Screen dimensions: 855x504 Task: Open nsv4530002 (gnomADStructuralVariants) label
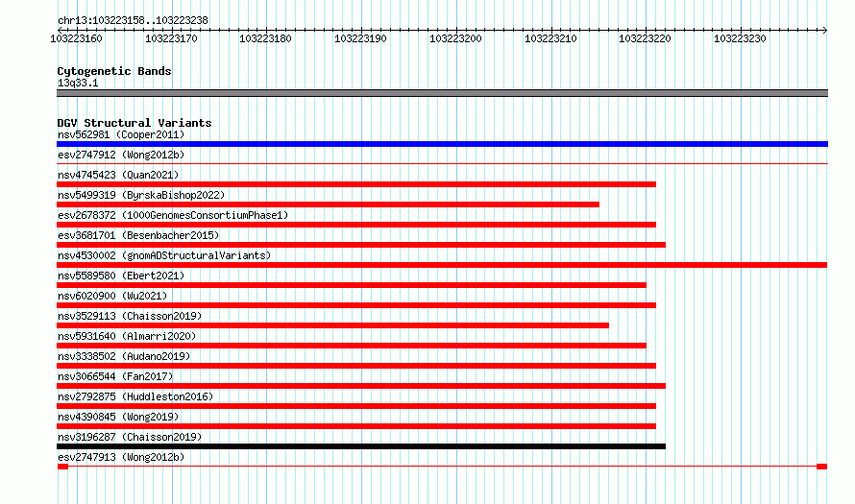click(164, 255)
